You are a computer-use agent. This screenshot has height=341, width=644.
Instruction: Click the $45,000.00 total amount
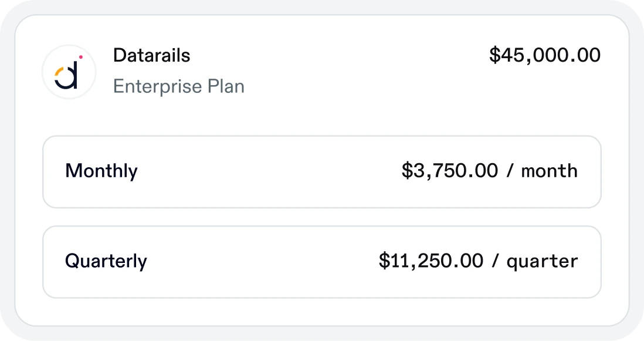pyautogui.click(x=545, y=55)
